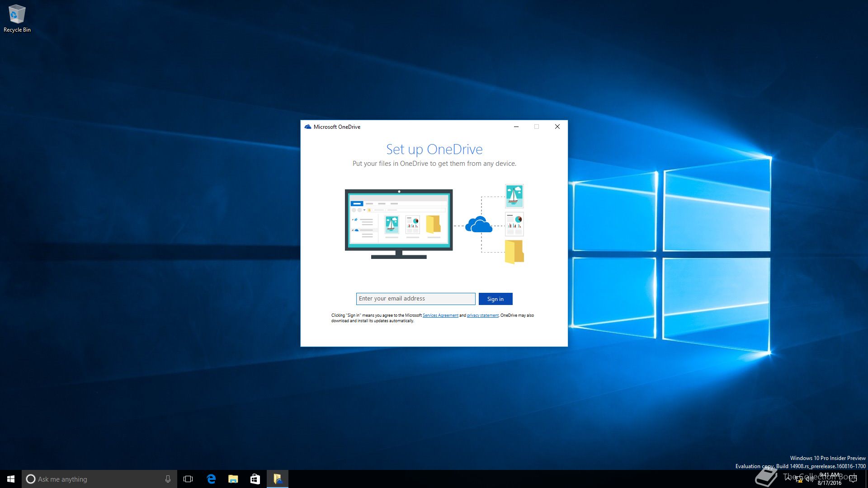Show hidden system tray icons

tap(788, 479)
